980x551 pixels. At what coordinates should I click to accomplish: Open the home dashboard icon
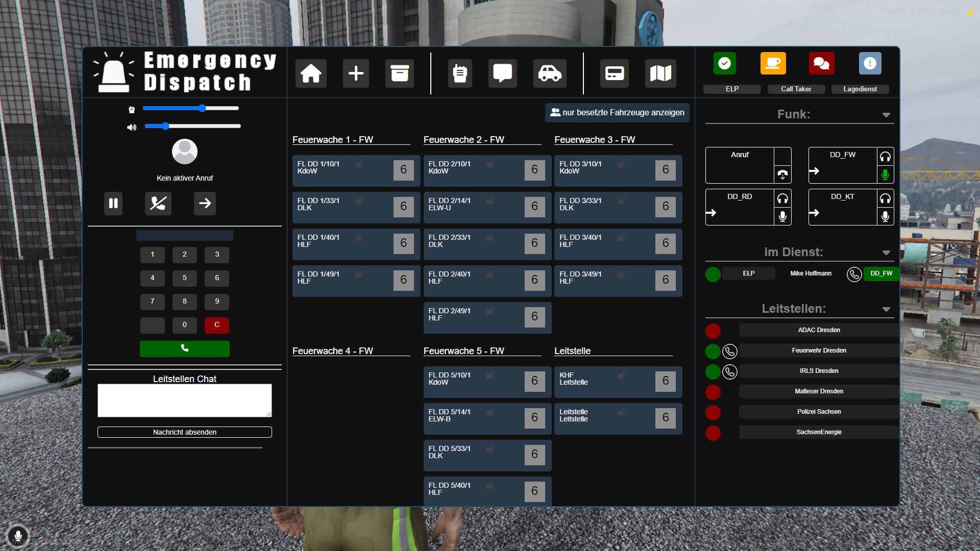tap(310, 73)
